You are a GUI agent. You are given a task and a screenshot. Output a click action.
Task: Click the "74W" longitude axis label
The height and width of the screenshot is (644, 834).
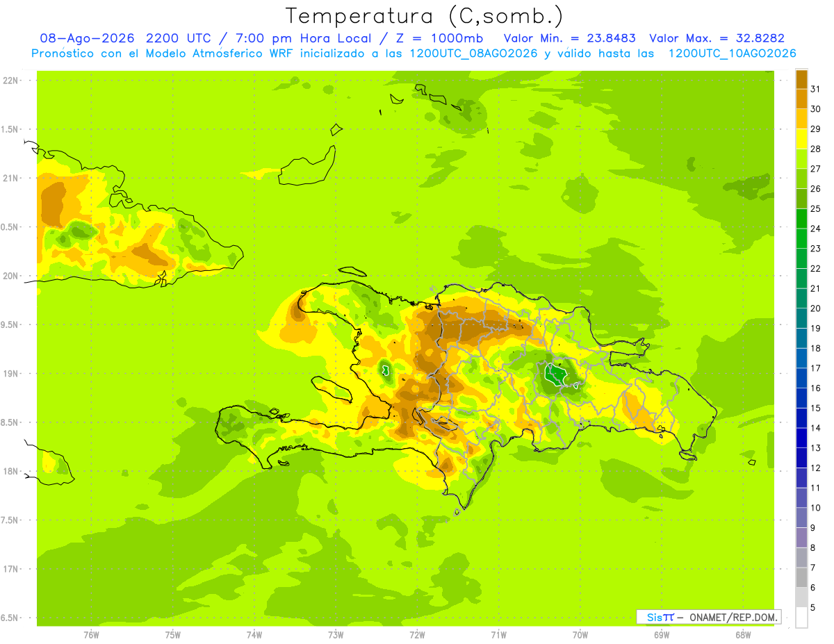pos(254,635)
